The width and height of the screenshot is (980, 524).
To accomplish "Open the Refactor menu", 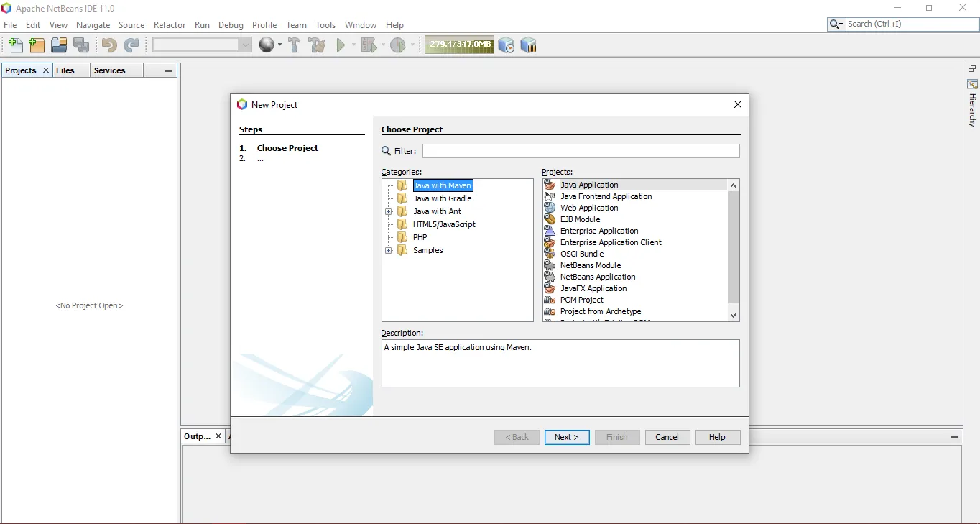I will (x=170, y=24).
